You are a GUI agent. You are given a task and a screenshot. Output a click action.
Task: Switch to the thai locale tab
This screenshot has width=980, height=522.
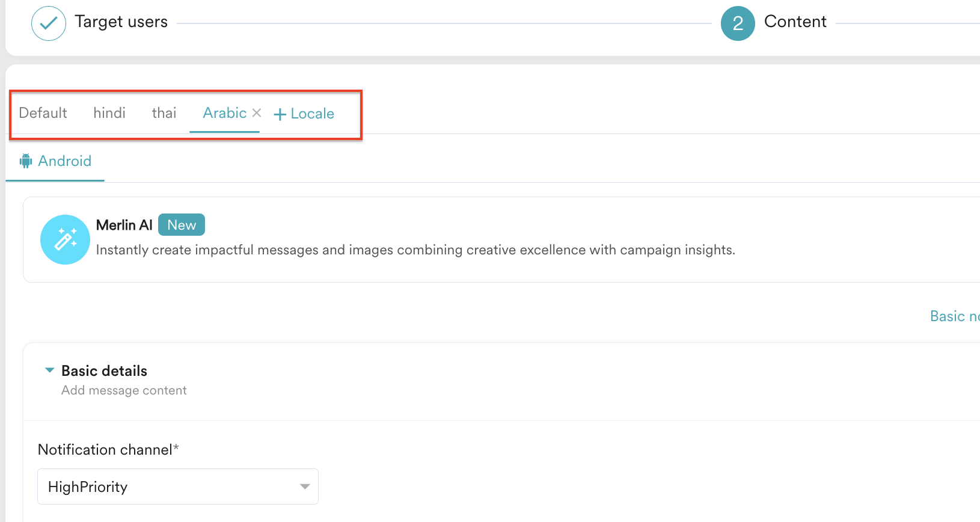(x=164, y=113)
